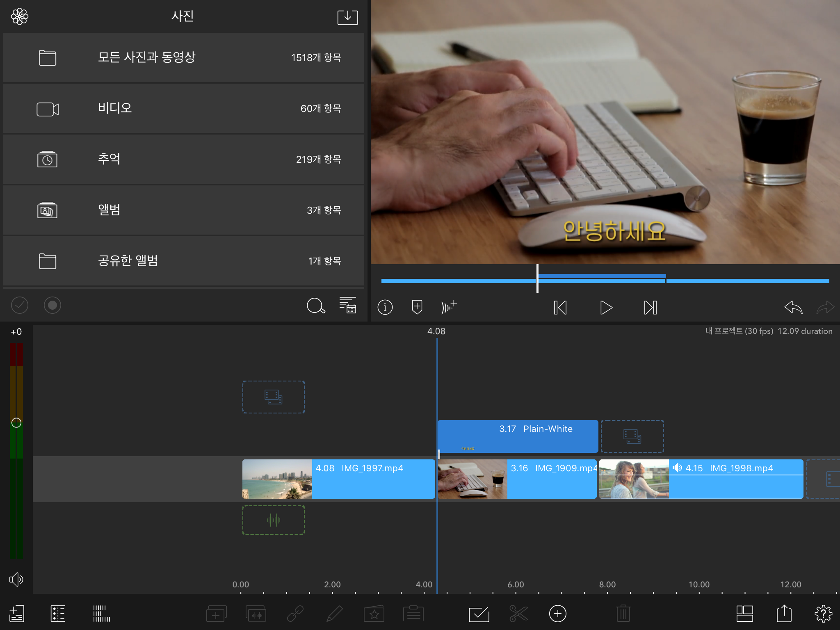The height and width of the screenshot is (630, 840).
Task: Open the 비디오 folder
Action: click(184, 109)
